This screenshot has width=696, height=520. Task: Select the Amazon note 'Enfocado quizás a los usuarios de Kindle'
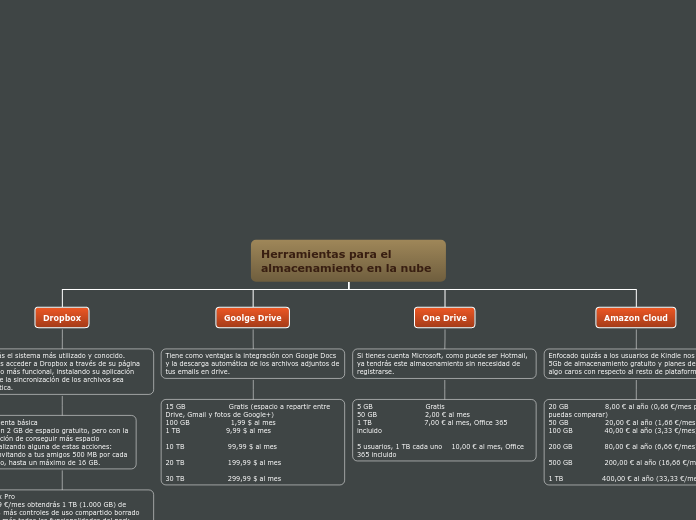(x=620, y=363)
